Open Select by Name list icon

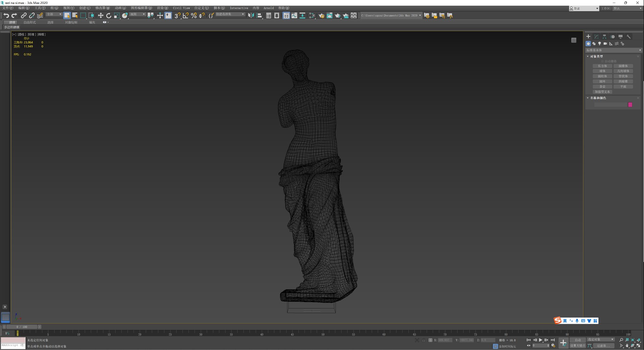pos(75,15)
